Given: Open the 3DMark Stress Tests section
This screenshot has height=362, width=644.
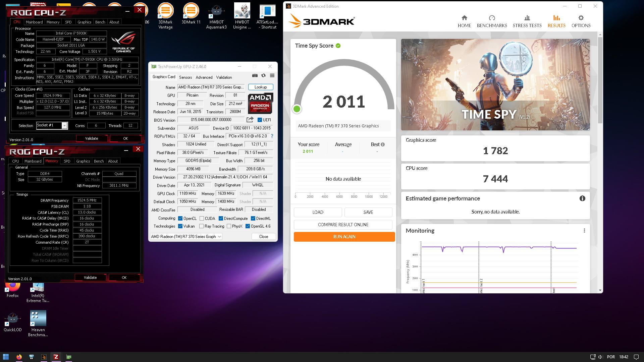Looking at the screenshot, I should (x=527, y=21).
